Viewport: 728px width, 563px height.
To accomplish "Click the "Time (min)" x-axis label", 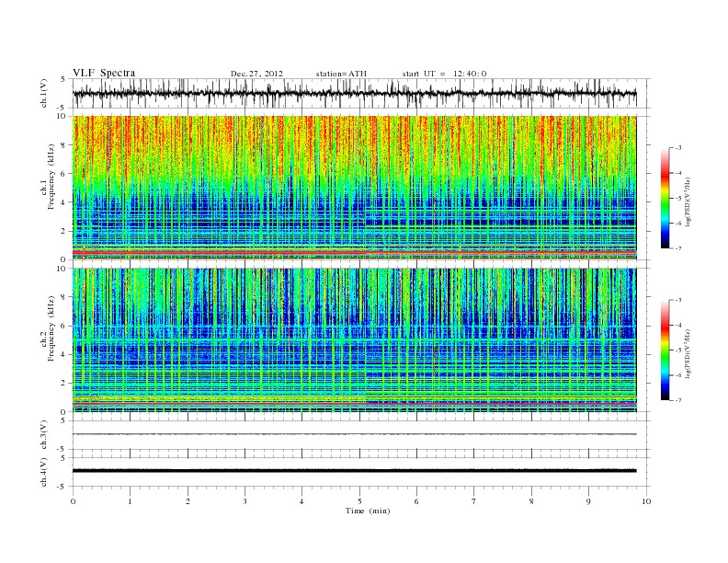I will click(x=368, y=511).
